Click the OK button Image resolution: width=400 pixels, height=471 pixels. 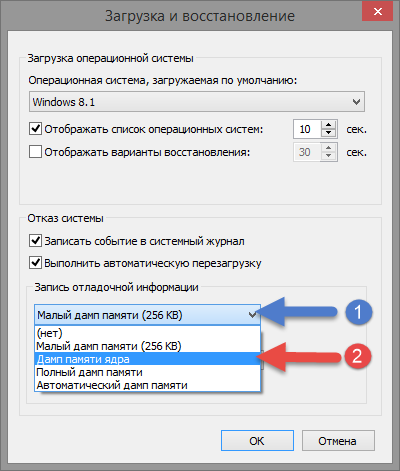[257, 441]
